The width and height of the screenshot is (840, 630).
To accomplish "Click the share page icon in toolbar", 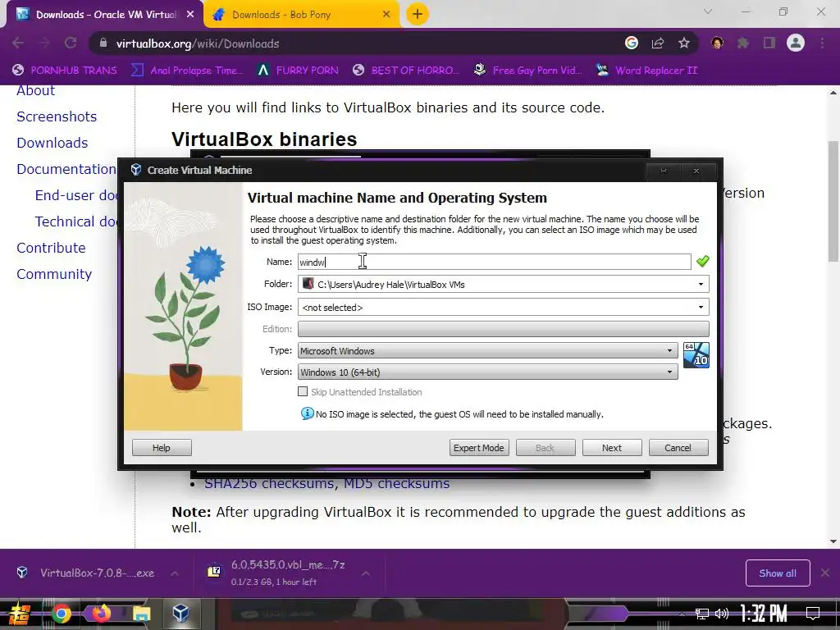I will point(658,43).
